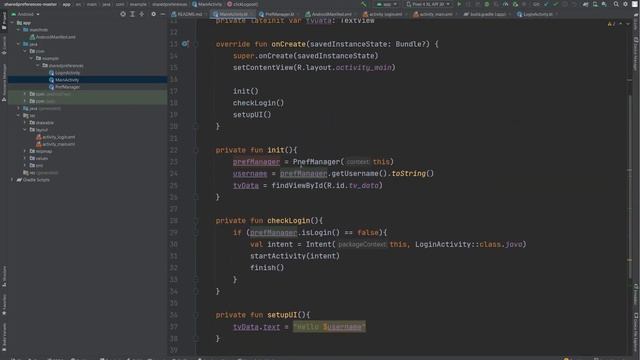
Task: Click the warnings indicator in editor corner
Action: pyautogui.click(x=611, y=24)
